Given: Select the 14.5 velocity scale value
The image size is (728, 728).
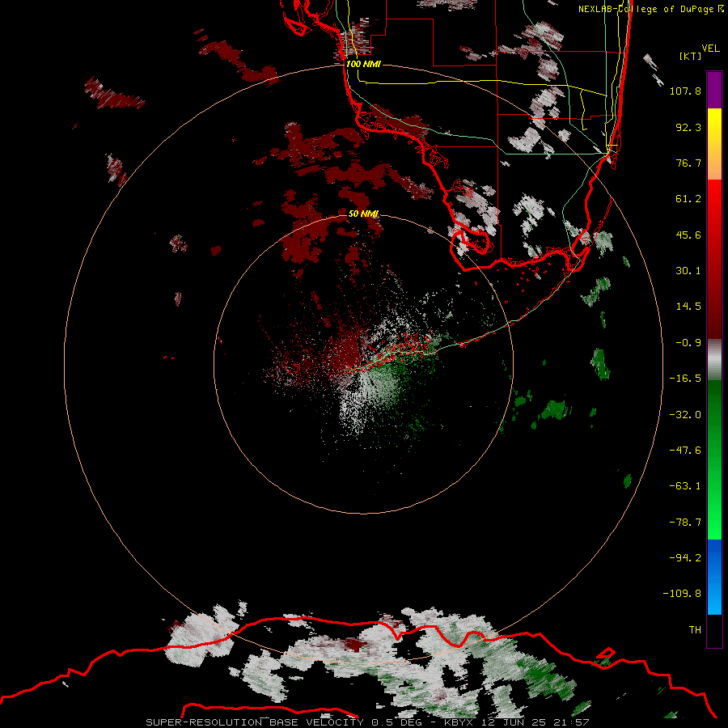Looking at the screenshot, I should point(688,307).
